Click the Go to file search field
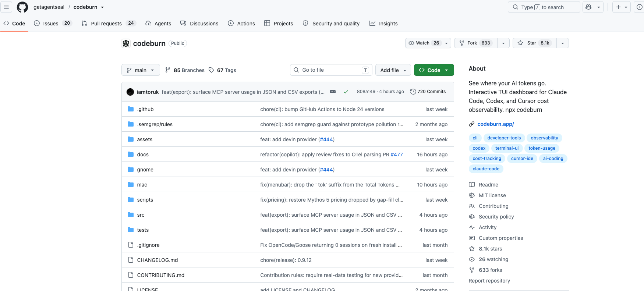 pos(331,70)
